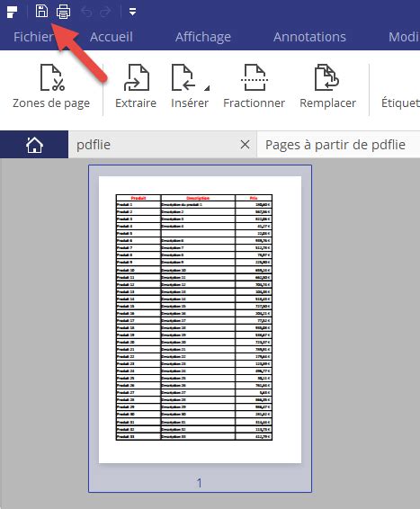Image resolution: width=420 pixels, height=509 pixels.
Task: Click the Undo arrow icon
Action: pos(86,12)
